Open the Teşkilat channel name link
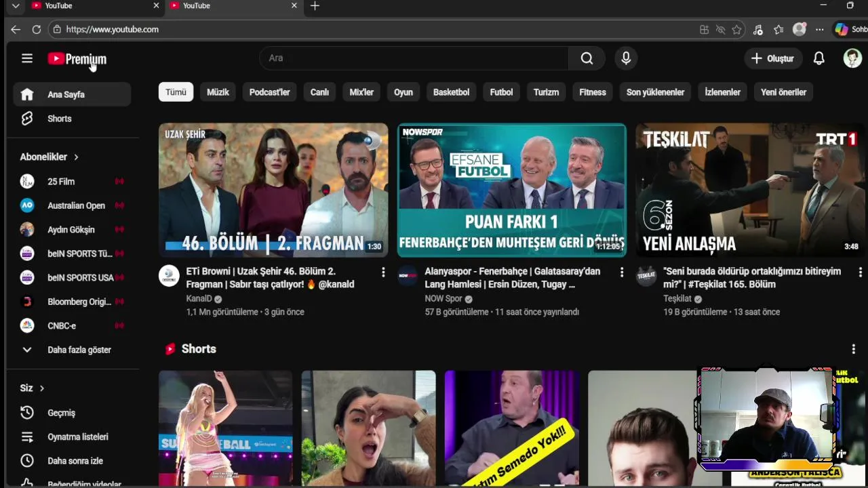 (677, 299)
